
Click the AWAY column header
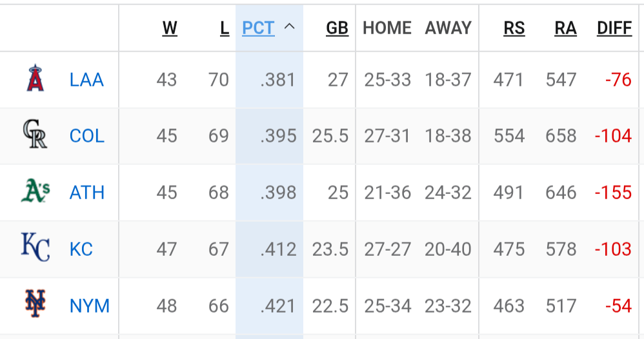pos(448,28)
